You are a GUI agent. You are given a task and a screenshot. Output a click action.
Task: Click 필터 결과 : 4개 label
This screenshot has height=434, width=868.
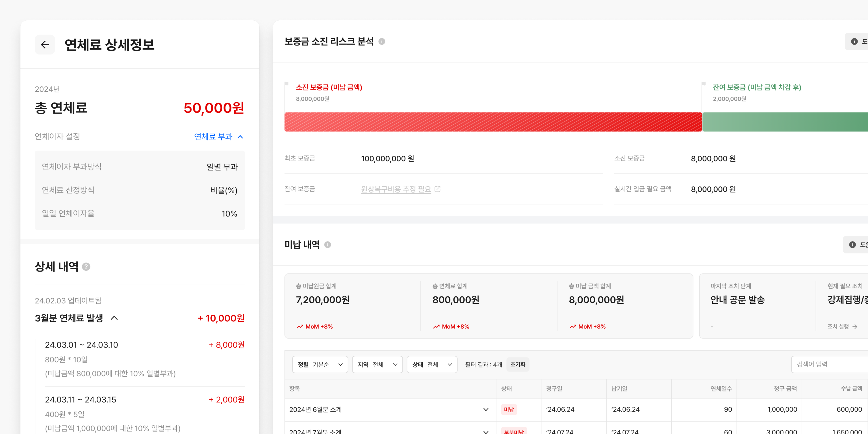pyautogui.click(x=483, y=364)
